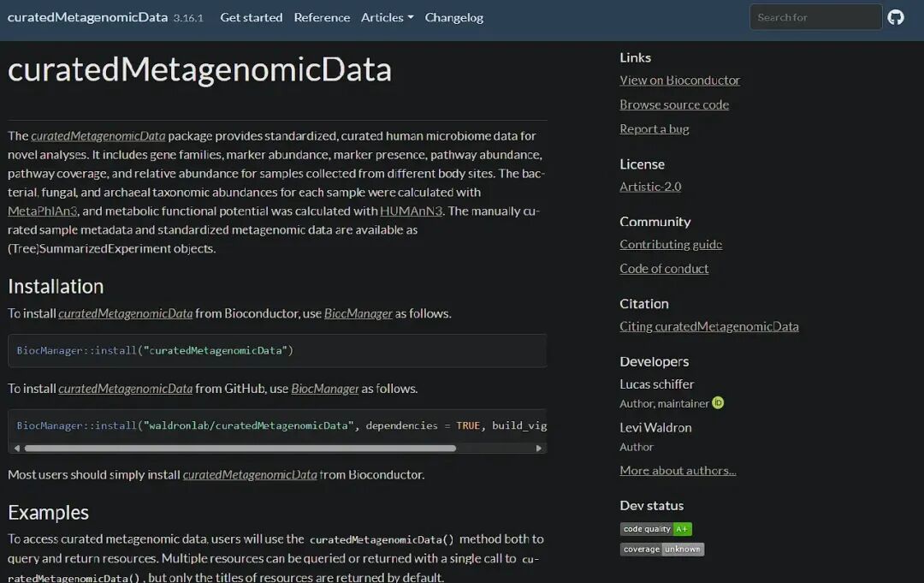Open More about authors link
The height and width of the screenshot is (583, 924).
click(678, 470)
